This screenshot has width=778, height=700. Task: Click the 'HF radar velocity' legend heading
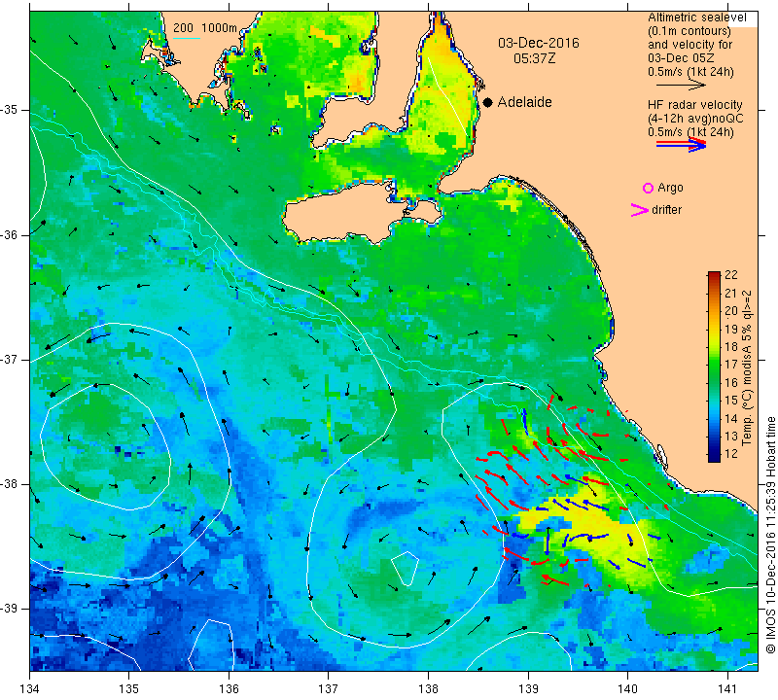click(x=694, y=105)
